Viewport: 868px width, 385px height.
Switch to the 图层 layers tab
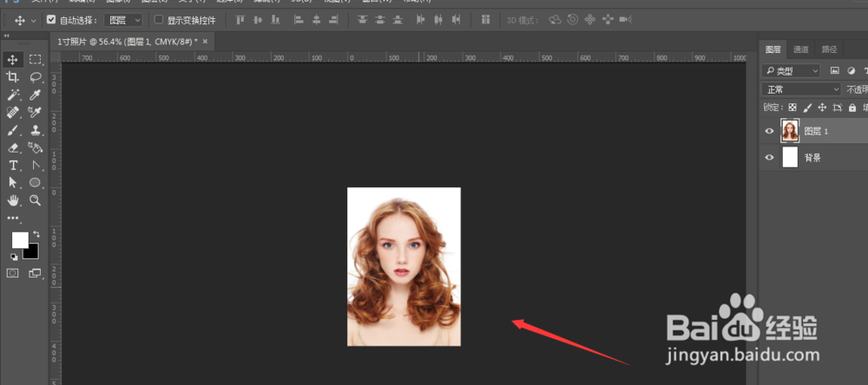coord(773,49)
